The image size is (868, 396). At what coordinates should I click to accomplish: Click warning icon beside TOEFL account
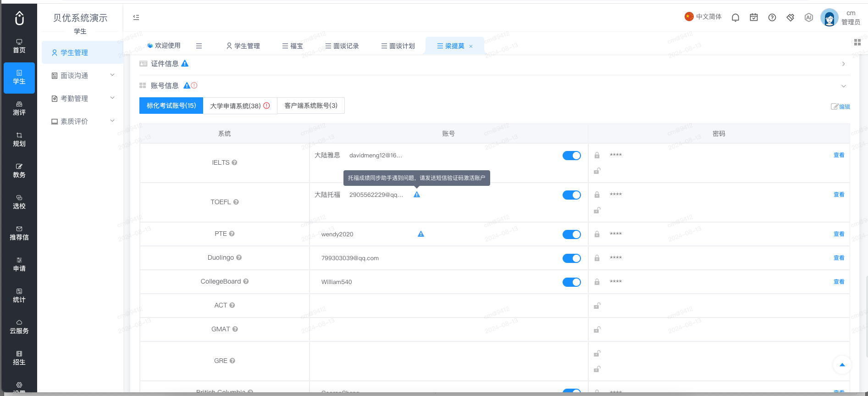click(417, 195)
